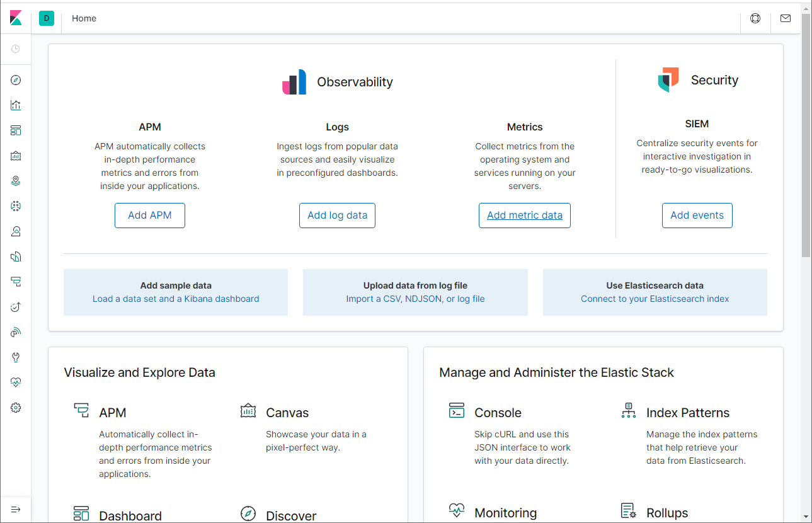Open Logs from the sidebar icon

(x=16, y=256)
